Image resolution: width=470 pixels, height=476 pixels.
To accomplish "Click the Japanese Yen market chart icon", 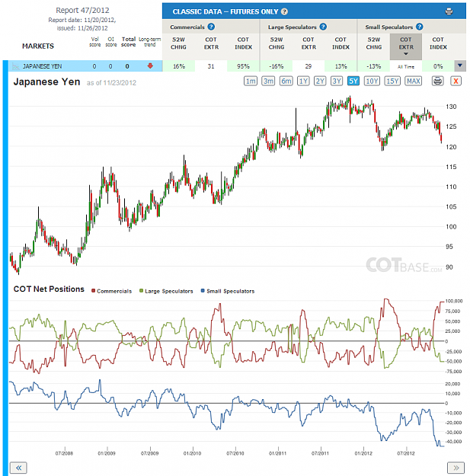I will 15,66.
